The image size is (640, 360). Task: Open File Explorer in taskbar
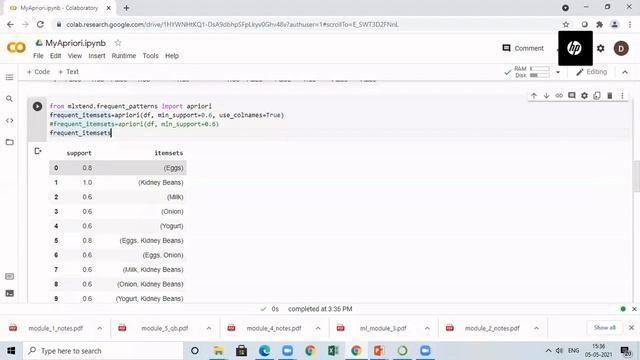[218, 351]
